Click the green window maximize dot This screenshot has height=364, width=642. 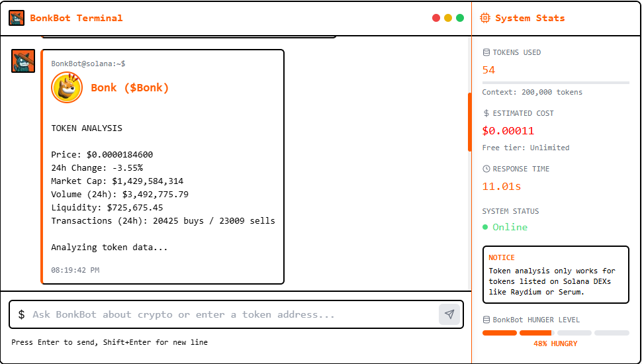click(x=460, y=18)
